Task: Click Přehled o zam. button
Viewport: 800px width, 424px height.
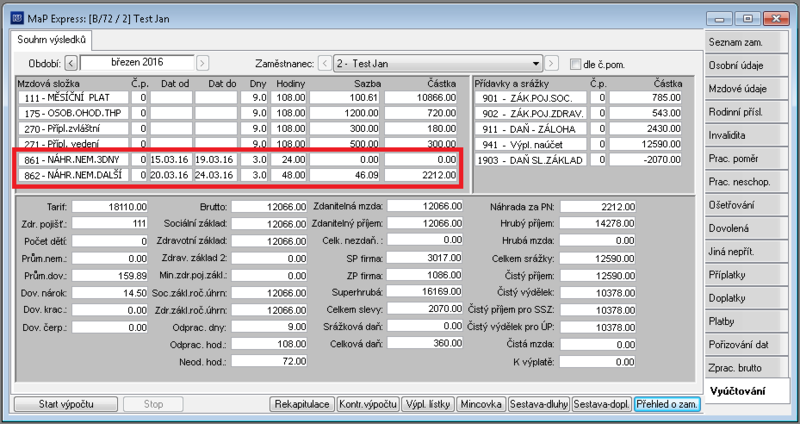Action: point(667,405)
